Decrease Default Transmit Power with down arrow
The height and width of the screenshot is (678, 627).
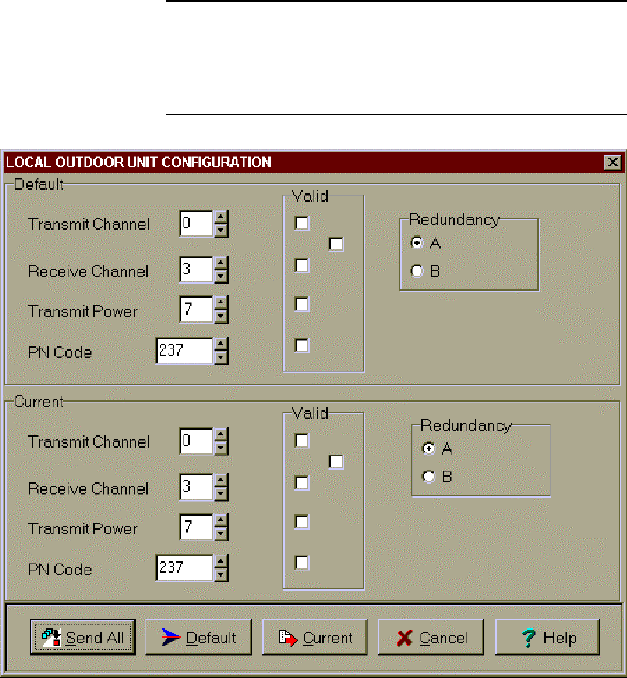tap(221, 316)
